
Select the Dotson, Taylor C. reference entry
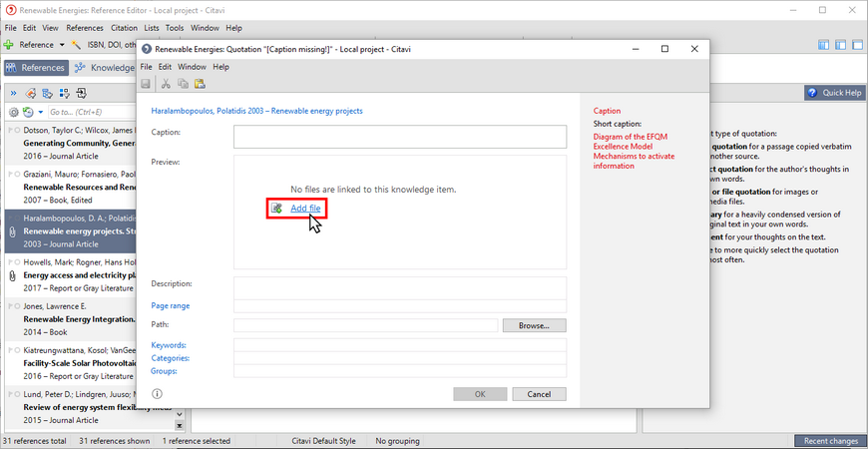click(71, 143)
